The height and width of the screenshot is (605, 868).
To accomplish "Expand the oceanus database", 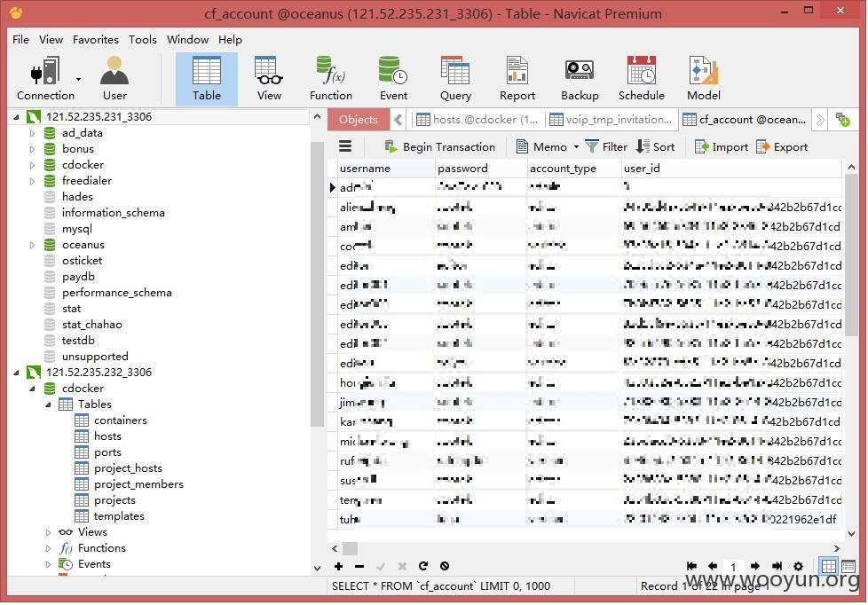I will click(32, 245).
